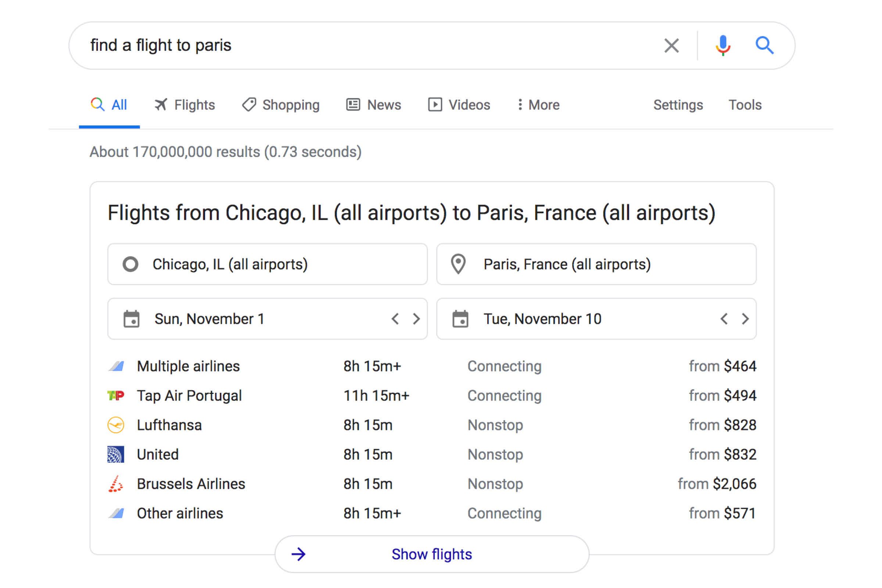This screenshot has height=588, width=882.
Task: Clear the search query with the X icon
Action: tap(671, 45)
